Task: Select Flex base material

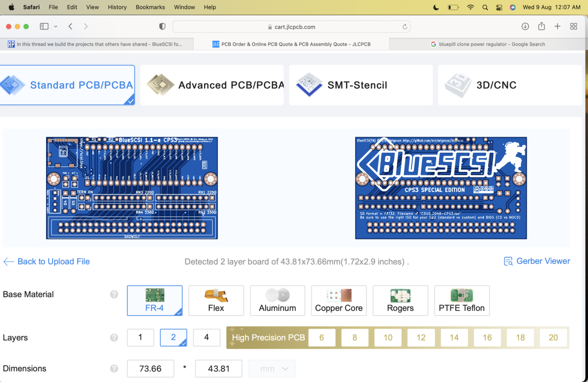Action: click(216, 301)
